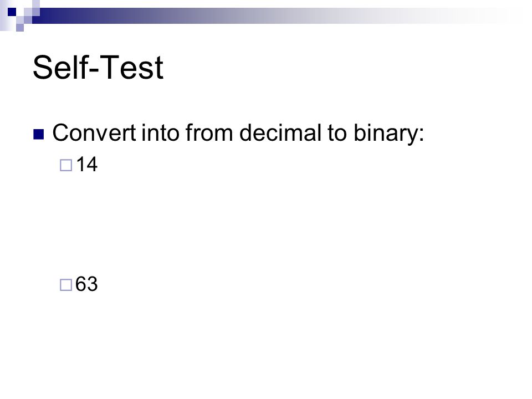Select the hollow square bullet beside 14
This screenshot has height=399, width=532.
coord(66,165)
